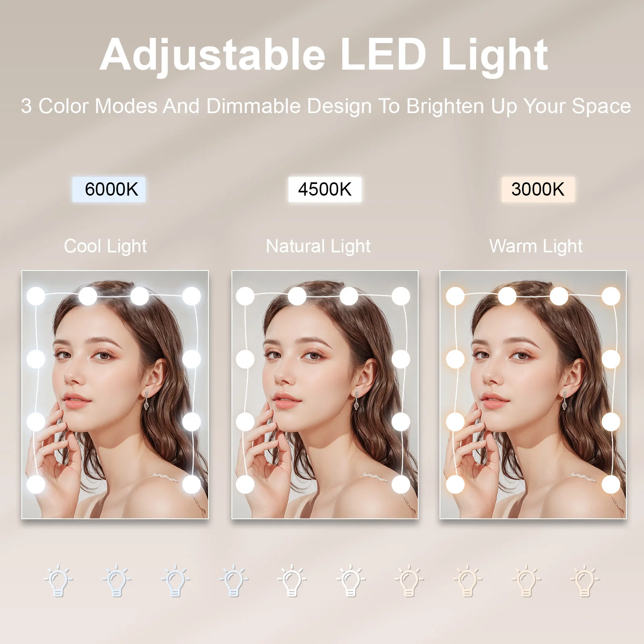Click the 3 Color Modes subtitle text
This screenshot has height=644, width=644.
point(326,107)
